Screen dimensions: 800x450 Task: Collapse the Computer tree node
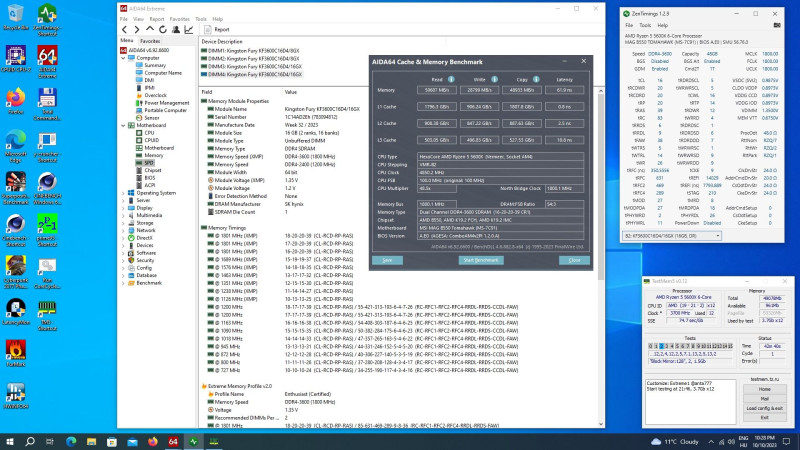click(x=123, y=58)
